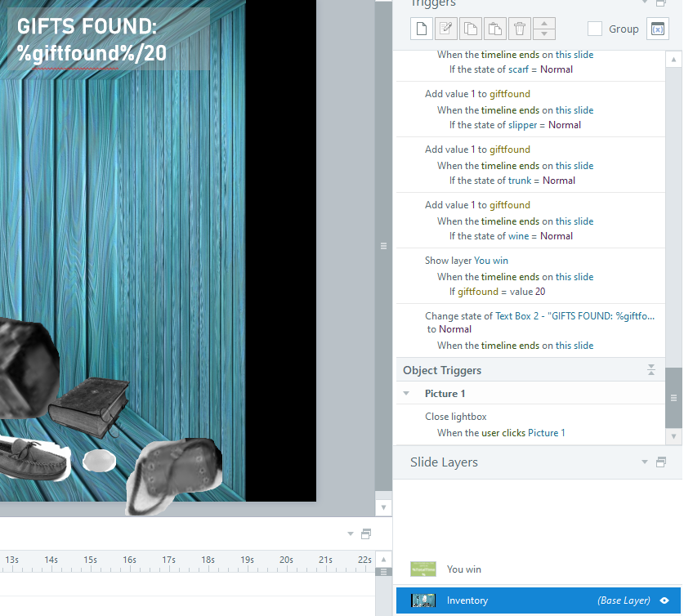684x616 pixels.
Task: Click 'this slide' in Change state trigger
Action: (574, 346)
